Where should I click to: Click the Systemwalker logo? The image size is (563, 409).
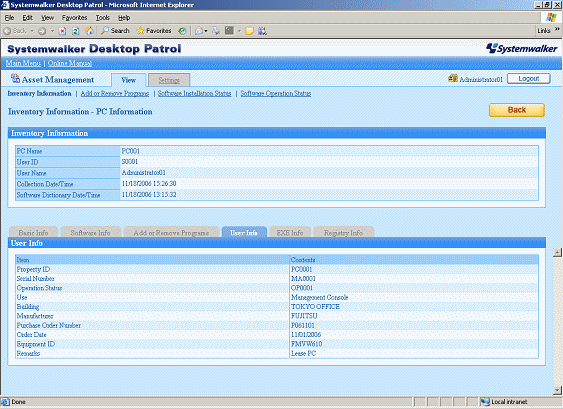pos(521,48)
